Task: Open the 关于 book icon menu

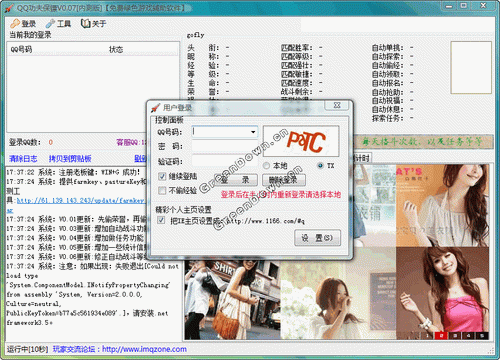Action: [85, 23]
